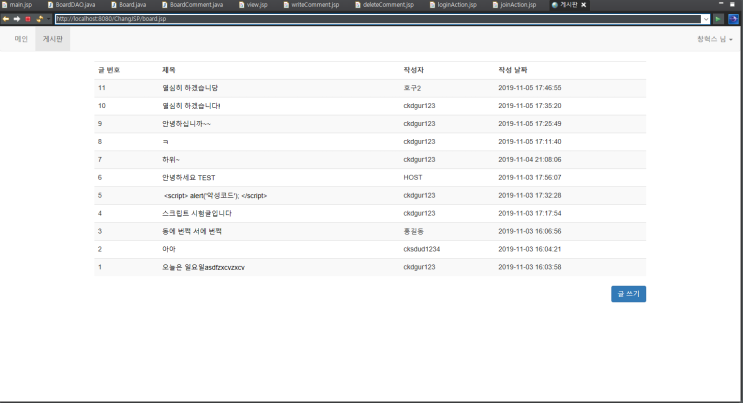Switch to the deleteComment.jsp tab

point(384,5)
